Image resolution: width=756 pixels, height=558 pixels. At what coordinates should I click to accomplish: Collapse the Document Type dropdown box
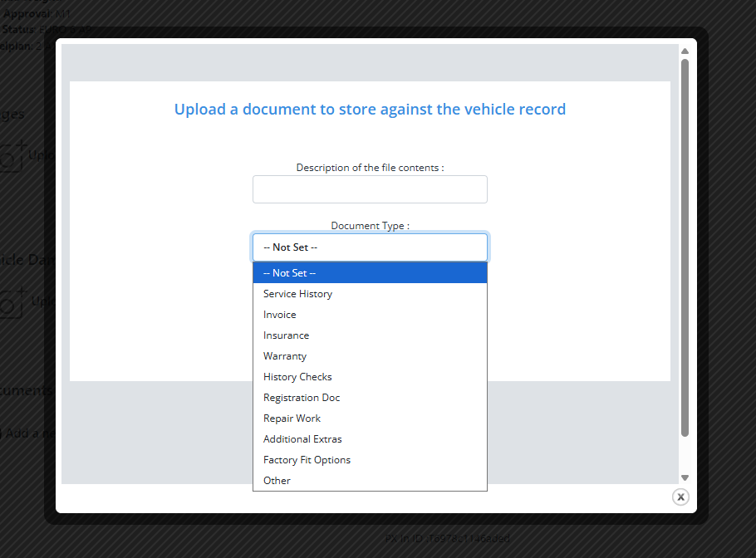point(370,247)
